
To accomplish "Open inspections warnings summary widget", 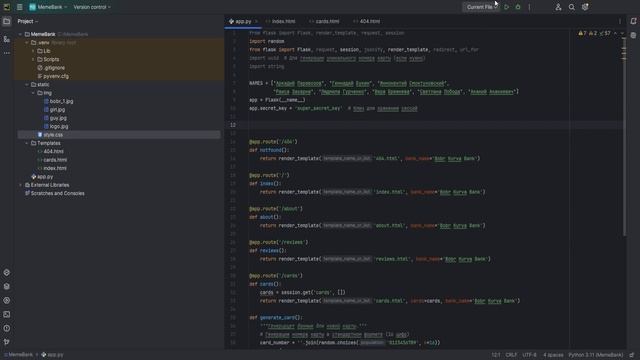I will (x=594, y=33).
